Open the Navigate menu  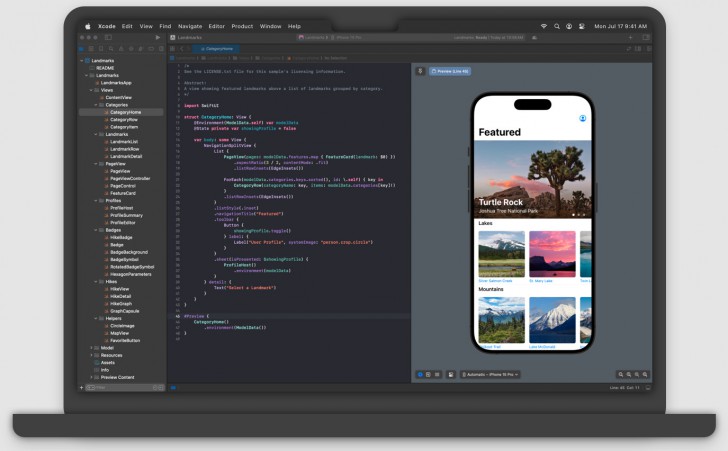tap(190, 26)
